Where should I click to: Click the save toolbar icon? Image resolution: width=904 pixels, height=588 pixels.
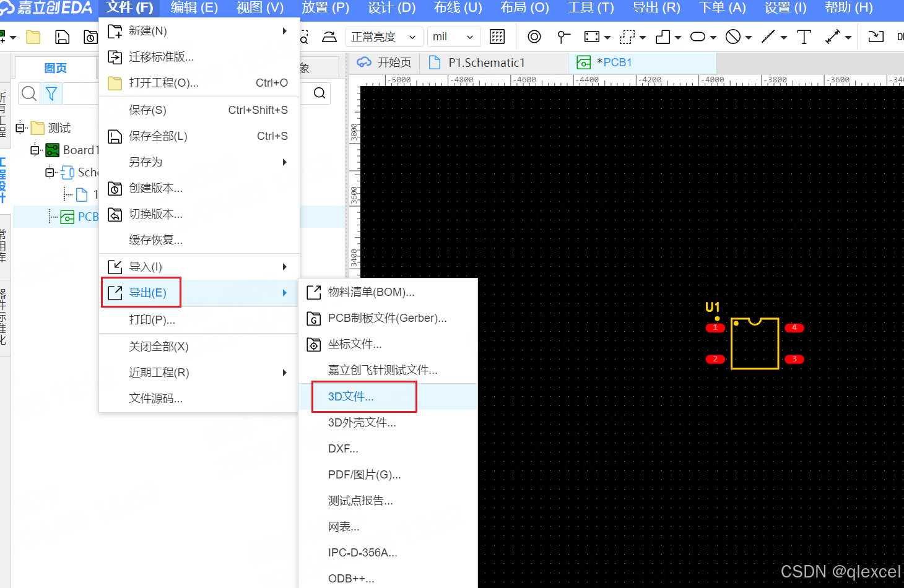coord(62,37)
